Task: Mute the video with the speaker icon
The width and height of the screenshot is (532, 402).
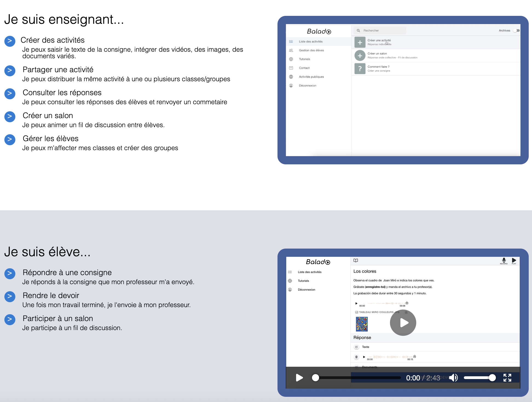Action: tap(453, 378)
